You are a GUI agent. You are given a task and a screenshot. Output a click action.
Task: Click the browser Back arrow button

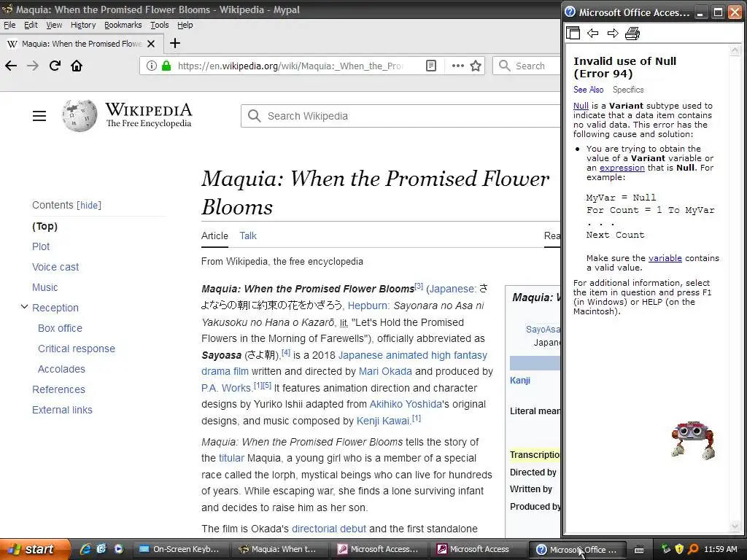(11, 66)
